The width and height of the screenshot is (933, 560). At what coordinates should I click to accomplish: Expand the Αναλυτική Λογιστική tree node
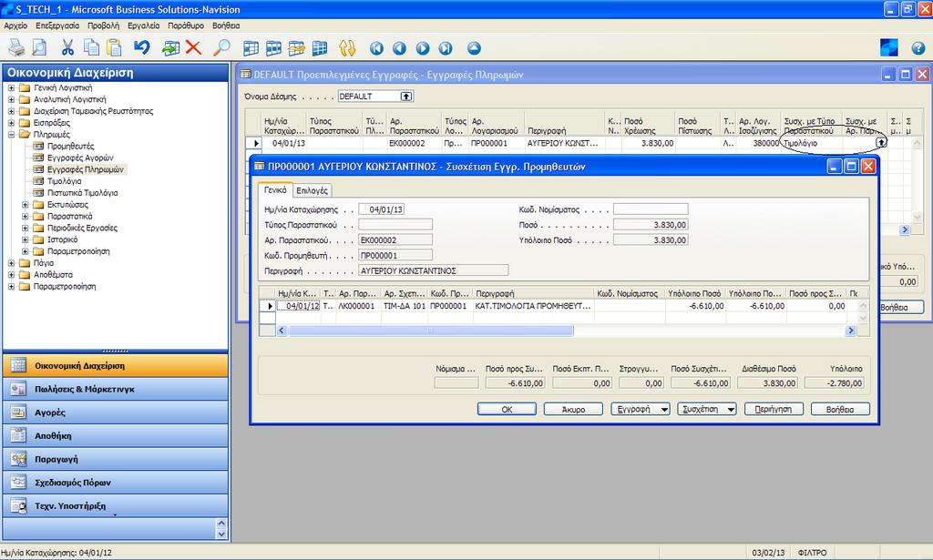(x=11, y=99)
